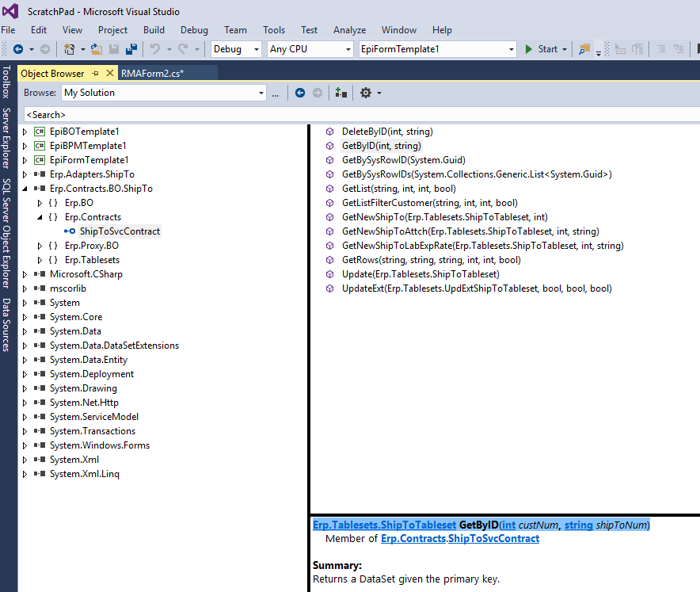Expand the System.Data tree node

(25, 331)
